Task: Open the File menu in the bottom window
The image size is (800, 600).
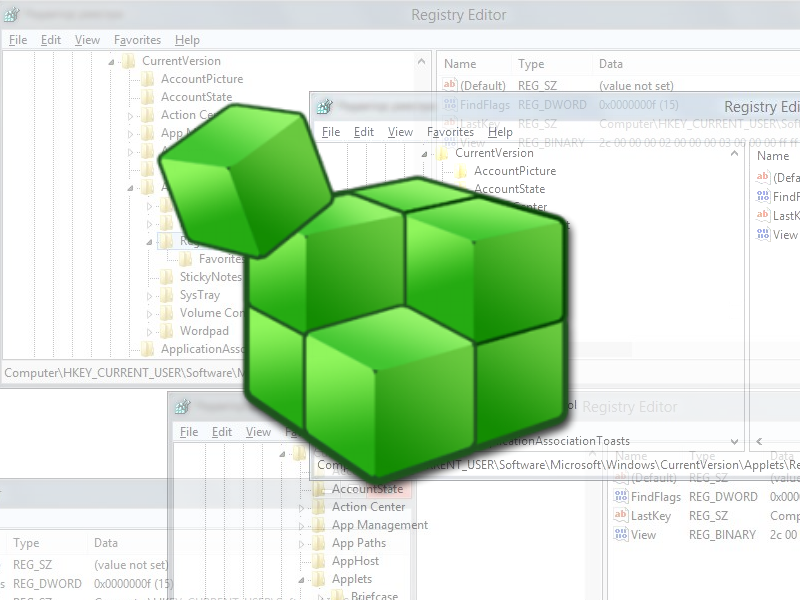Action: click(189, 432)
